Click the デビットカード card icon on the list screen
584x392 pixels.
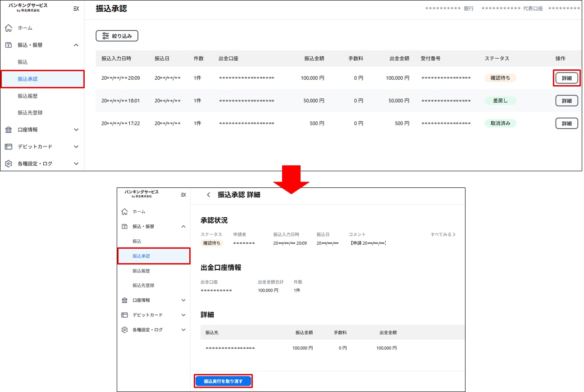coord(8,146)
